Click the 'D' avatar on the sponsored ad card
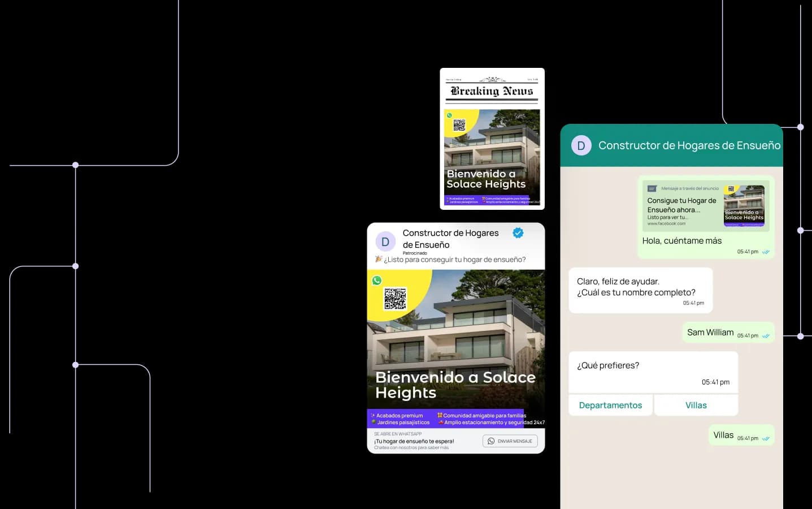This screenshot has height=509, width=812. (385, 242)
